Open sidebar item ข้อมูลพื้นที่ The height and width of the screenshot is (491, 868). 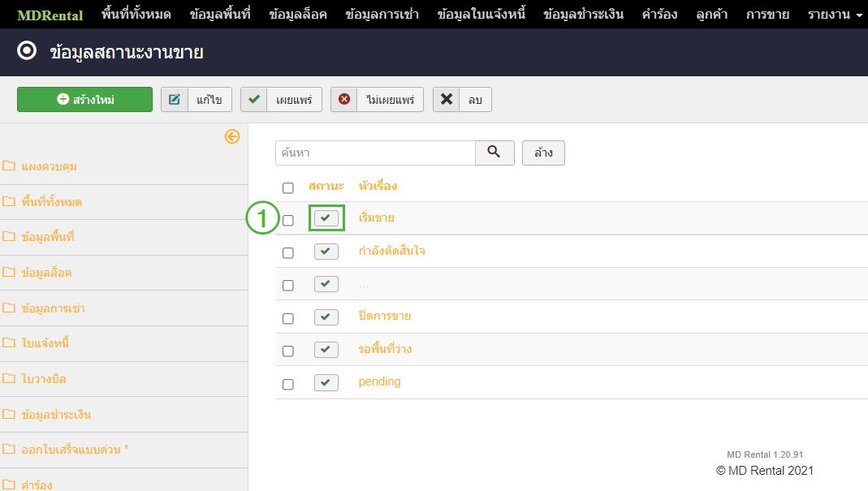coord(48,237)
